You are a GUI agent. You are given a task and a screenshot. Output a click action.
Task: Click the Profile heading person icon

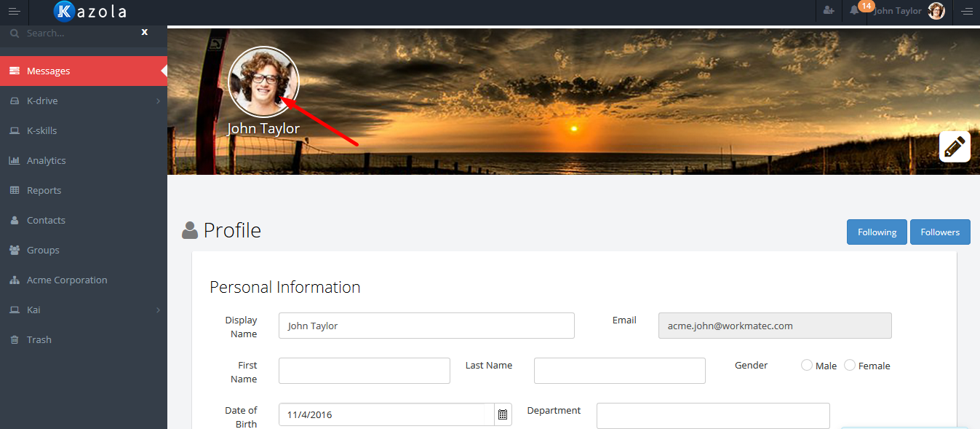click(x=190, y=230)
